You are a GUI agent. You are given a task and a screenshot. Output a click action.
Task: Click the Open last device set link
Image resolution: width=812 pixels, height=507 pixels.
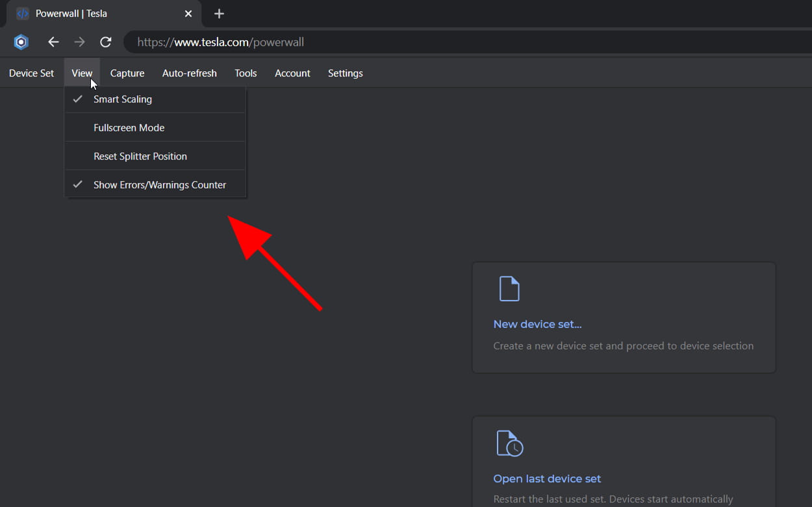(x=548, y=479)
